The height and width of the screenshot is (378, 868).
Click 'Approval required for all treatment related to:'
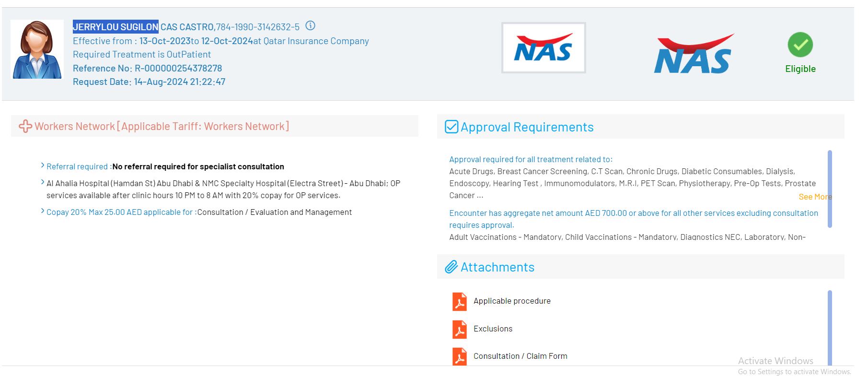pos(531,159)
